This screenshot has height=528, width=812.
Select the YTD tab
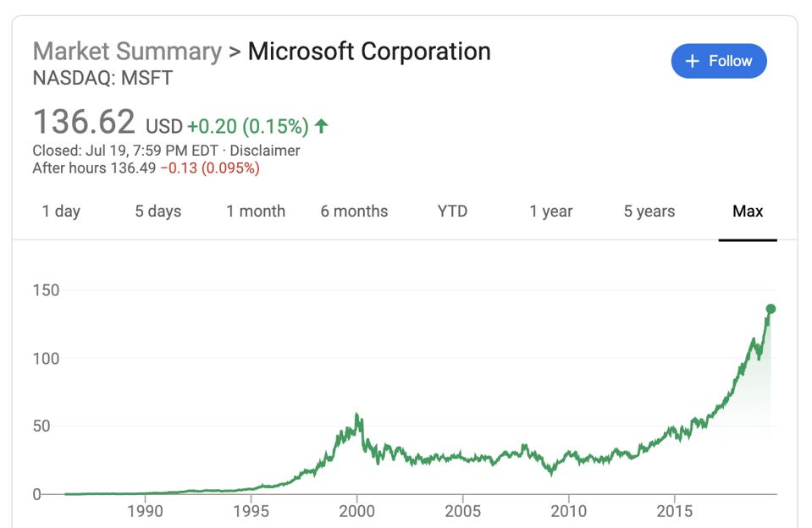[x=452, y=212]
